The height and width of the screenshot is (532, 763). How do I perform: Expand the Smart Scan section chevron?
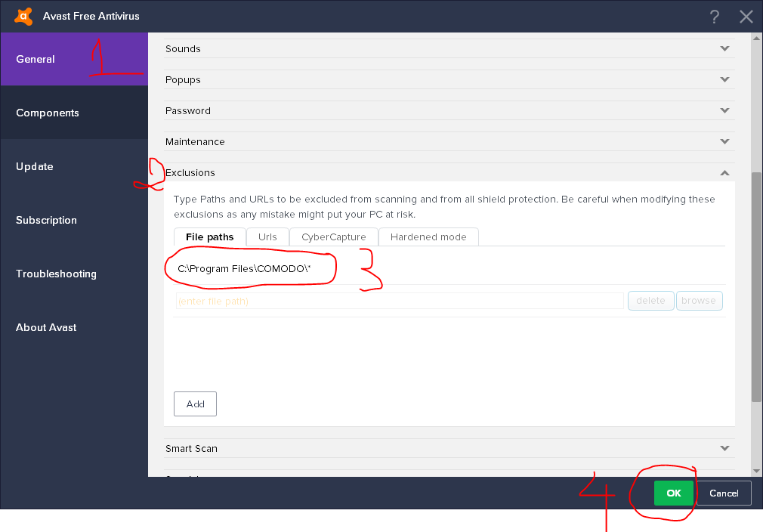724,448
